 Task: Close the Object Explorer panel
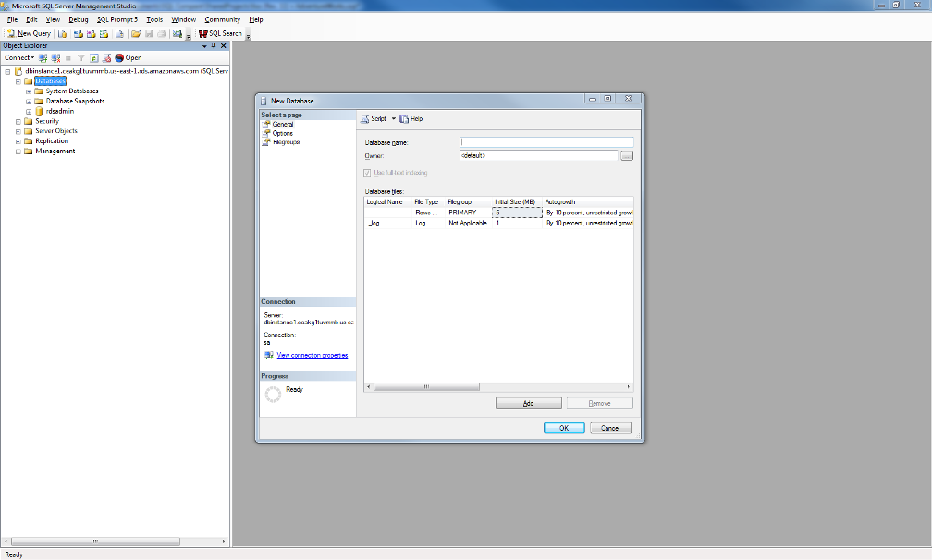[x=224, y=45]
